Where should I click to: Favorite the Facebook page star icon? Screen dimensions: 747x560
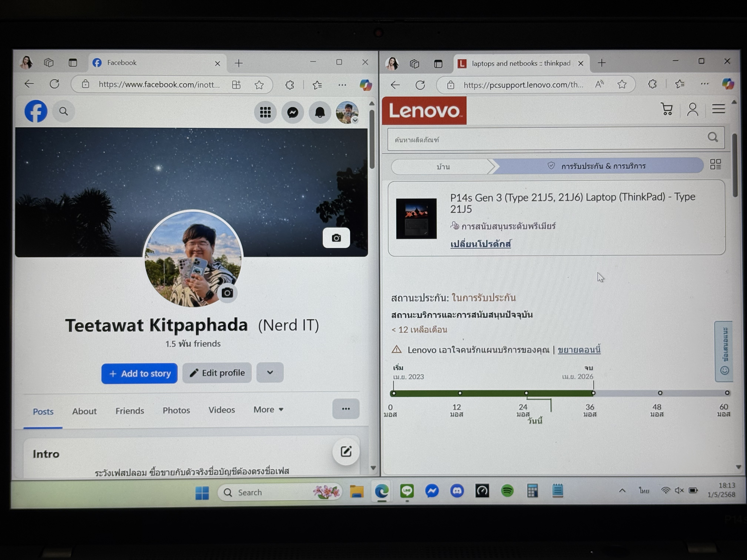click(259, 85)
